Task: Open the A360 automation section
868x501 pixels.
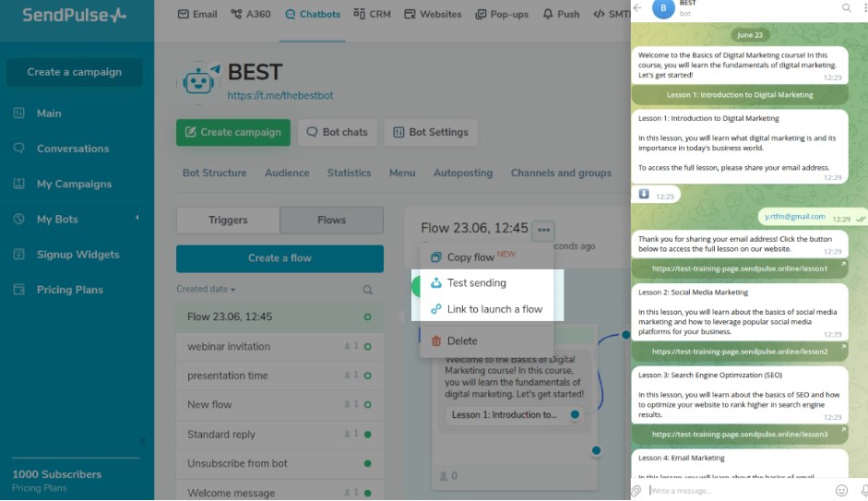Action: (x=251, y=14)
